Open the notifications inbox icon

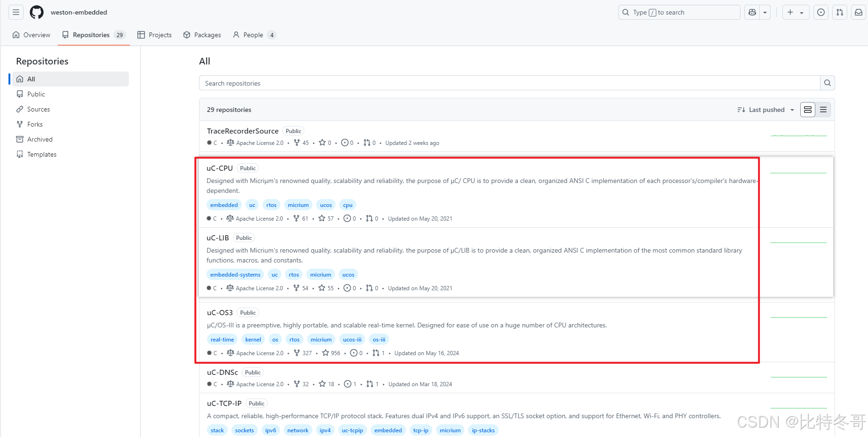click(859, 12)
